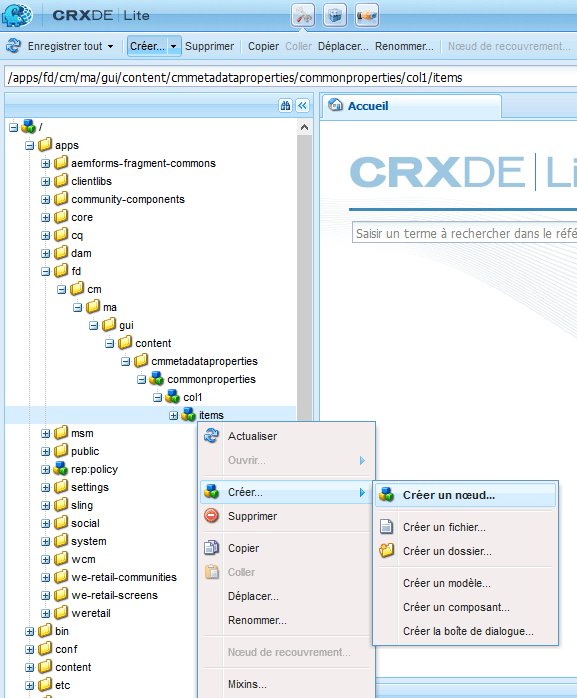Click the Renommer toolbar button
Screen dimensions: 577x698
coord(404,46)
